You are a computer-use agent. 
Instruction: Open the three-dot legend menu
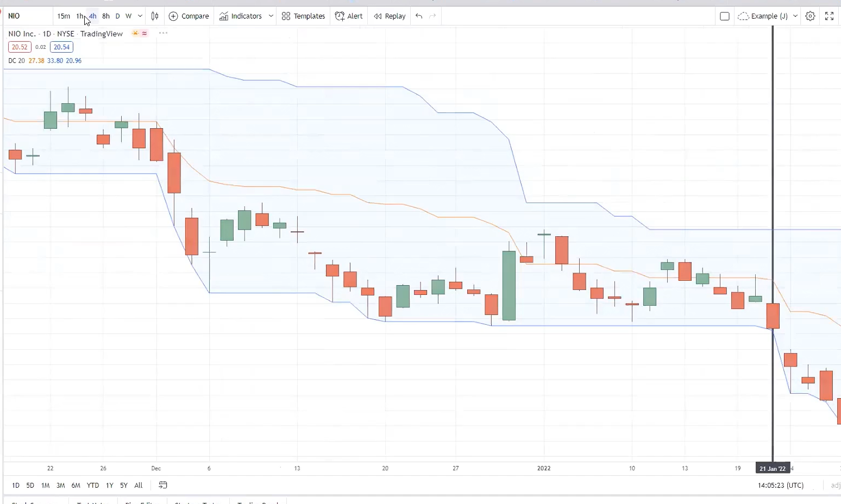163,33
